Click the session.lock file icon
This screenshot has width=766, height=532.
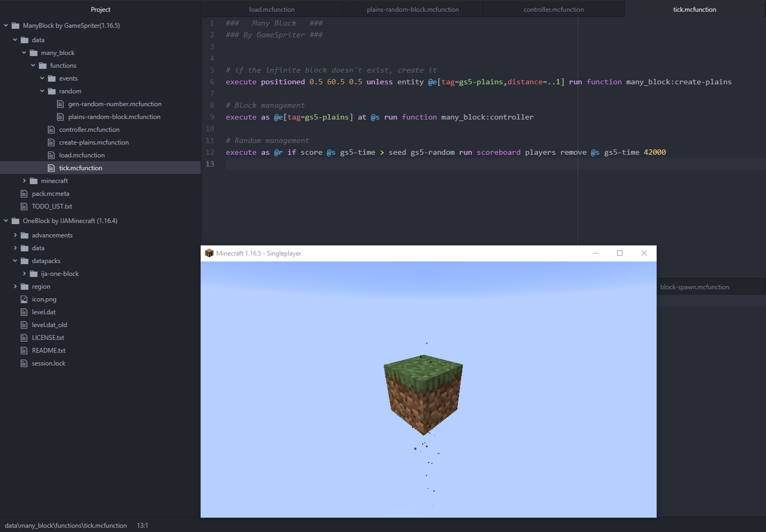click(x=23, y=363)
